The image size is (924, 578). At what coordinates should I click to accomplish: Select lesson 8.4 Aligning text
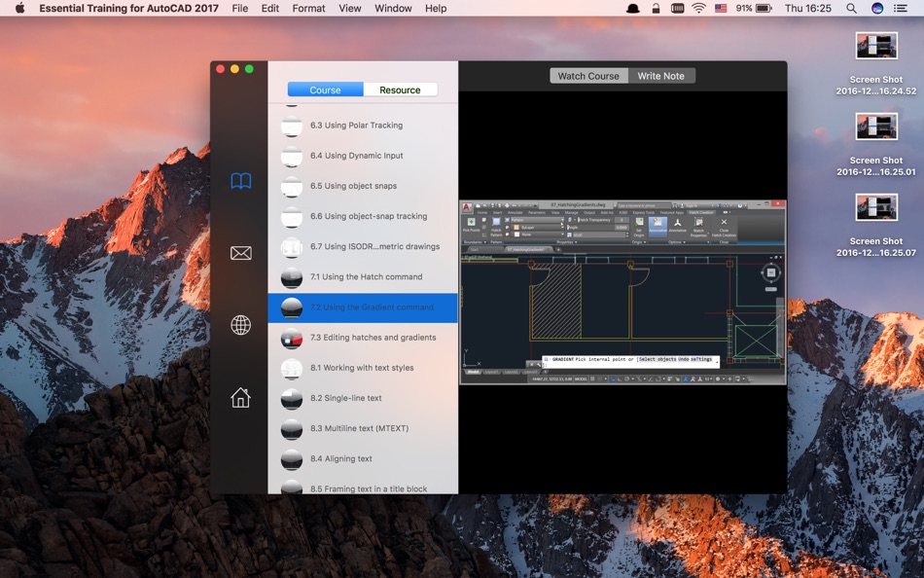pyautogui.click(x=363, y=459)
